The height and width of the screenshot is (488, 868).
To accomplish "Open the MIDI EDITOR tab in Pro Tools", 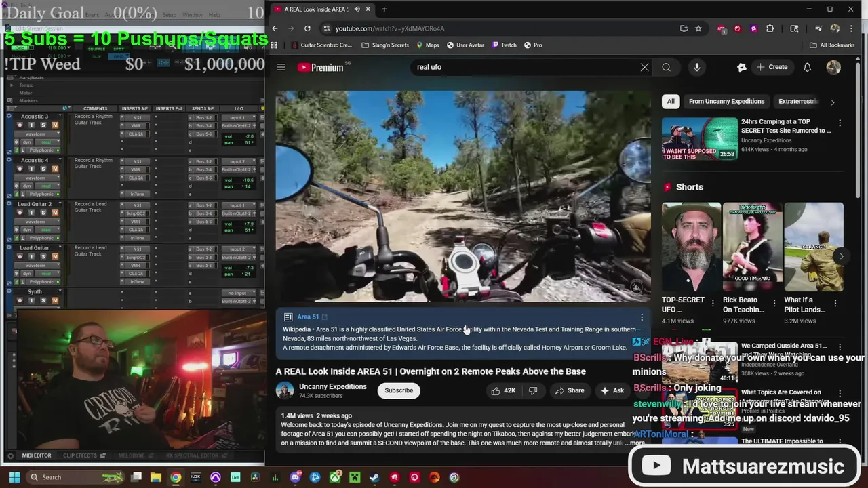I will [x=36, y=455].
